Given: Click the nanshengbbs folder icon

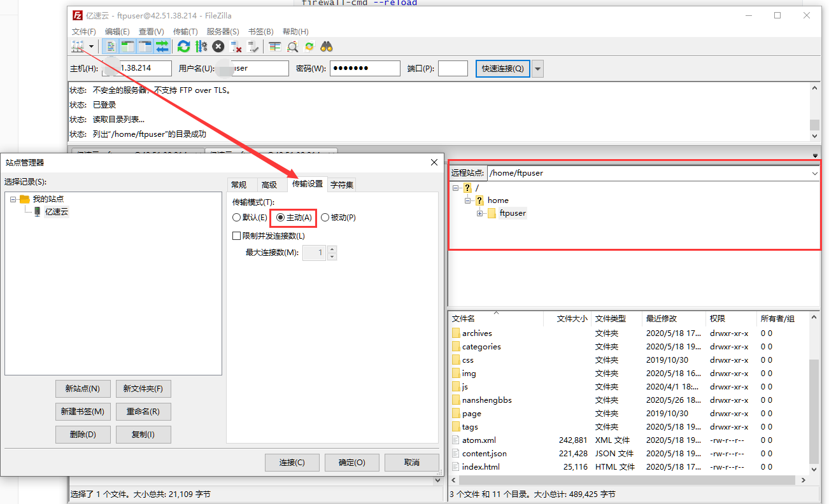Looking at the screenshot, I should coord(456,400).
